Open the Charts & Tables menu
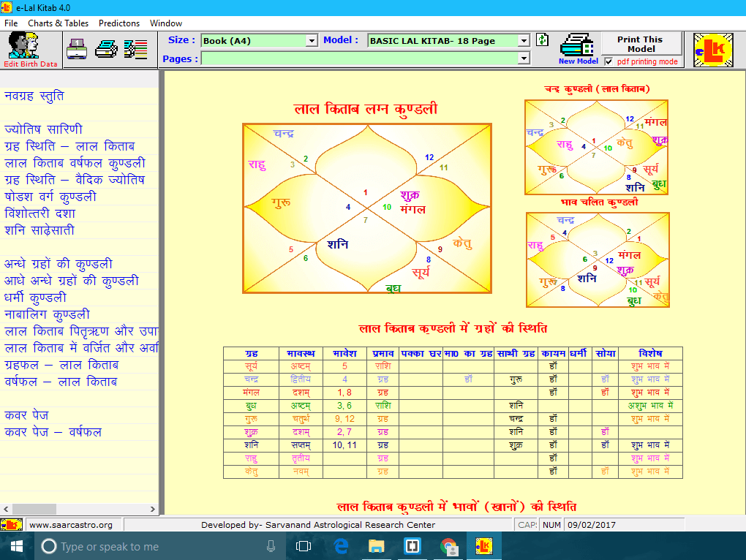The image size is (746, 560). pos(58,23)
